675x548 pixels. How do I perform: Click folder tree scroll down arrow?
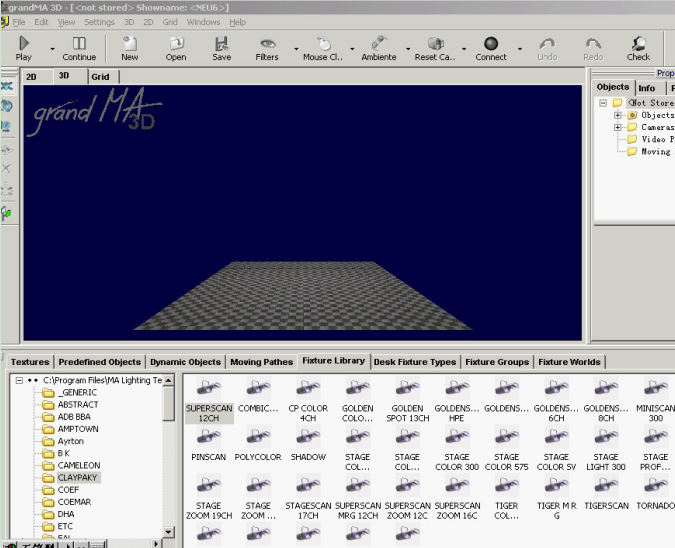click(168, 532)
